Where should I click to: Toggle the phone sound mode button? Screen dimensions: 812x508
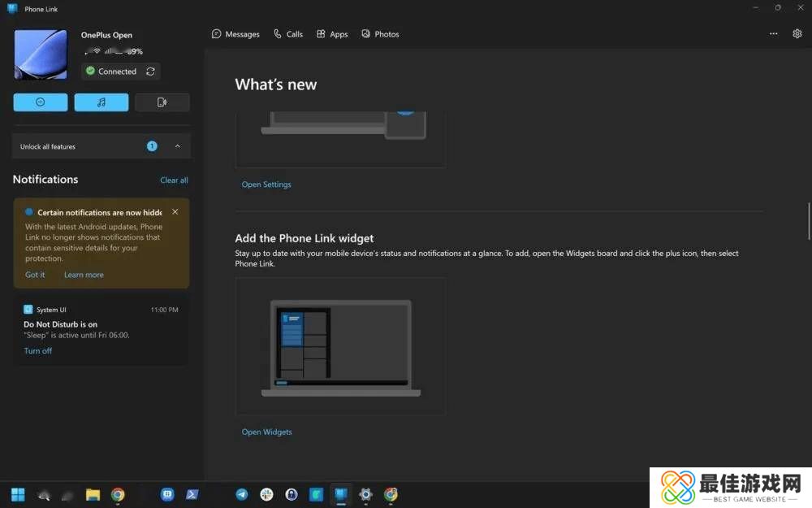tap(162, 102)
